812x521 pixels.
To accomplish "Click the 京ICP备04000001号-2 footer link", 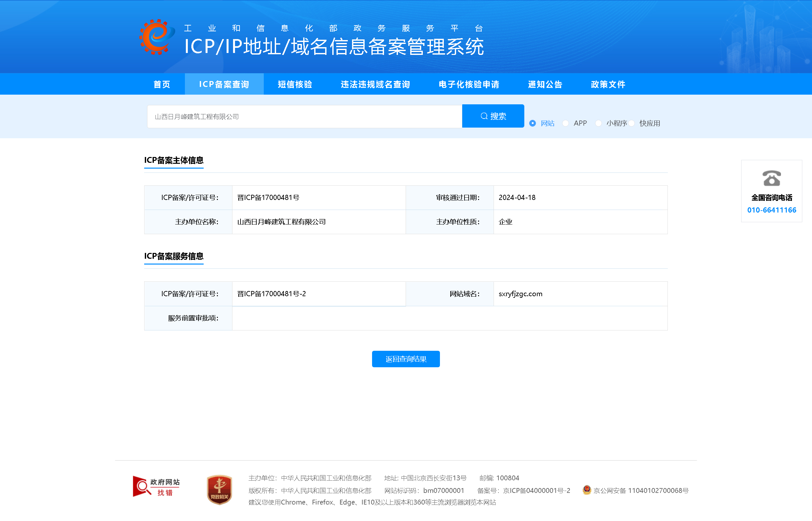I will tap(536, 490).
